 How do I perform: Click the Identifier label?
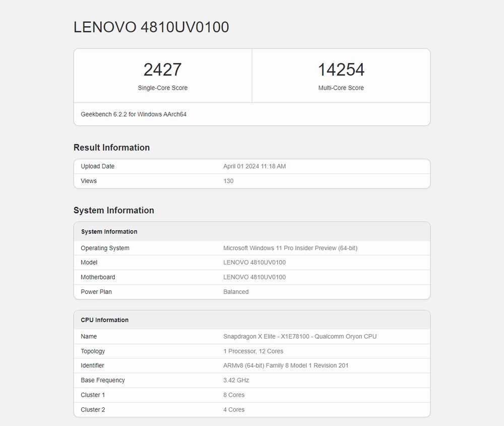point(92,366)
